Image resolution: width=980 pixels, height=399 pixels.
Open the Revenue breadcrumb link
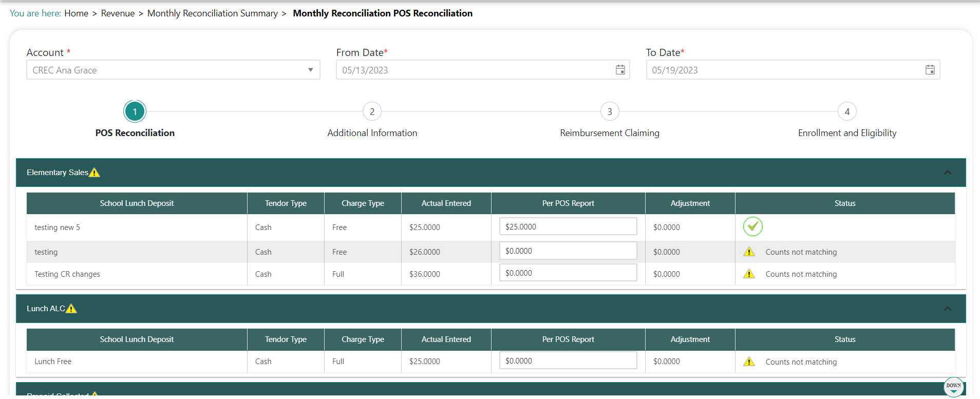click(x=118, y=13)
